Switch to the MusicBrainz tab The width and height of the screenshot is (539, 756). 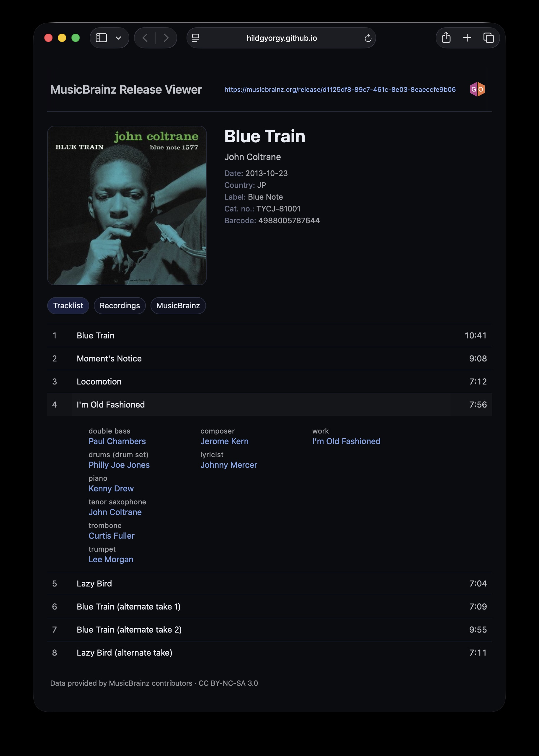coord(178,305)
